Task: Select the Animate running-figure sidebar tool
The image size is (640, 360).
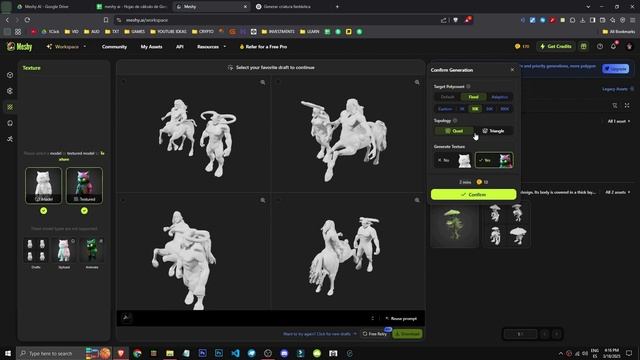Action: 10,139
